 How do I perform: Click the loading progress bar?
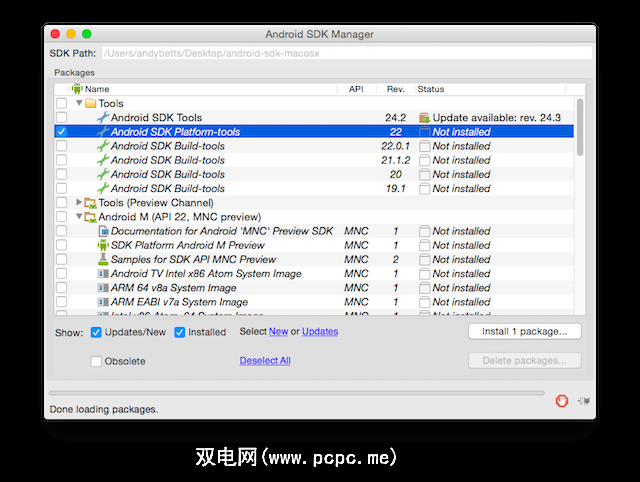(x=297, y=393)
